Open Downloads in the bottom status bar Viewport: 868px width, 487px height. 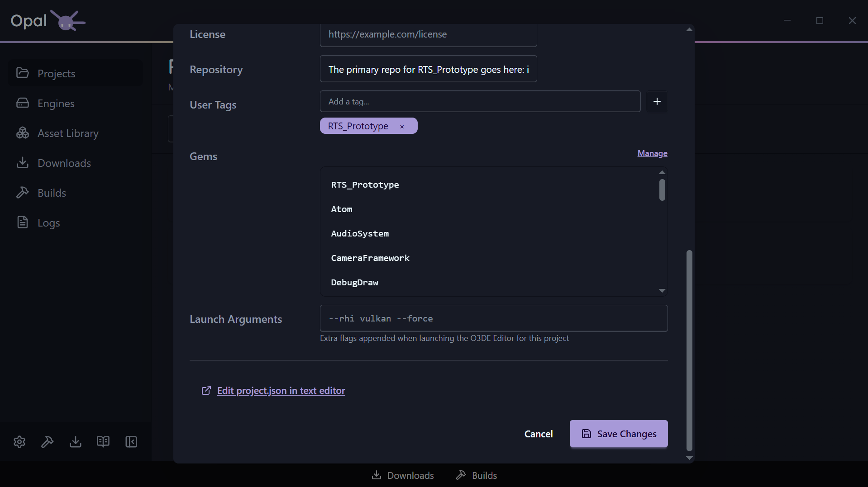point(403,475)
